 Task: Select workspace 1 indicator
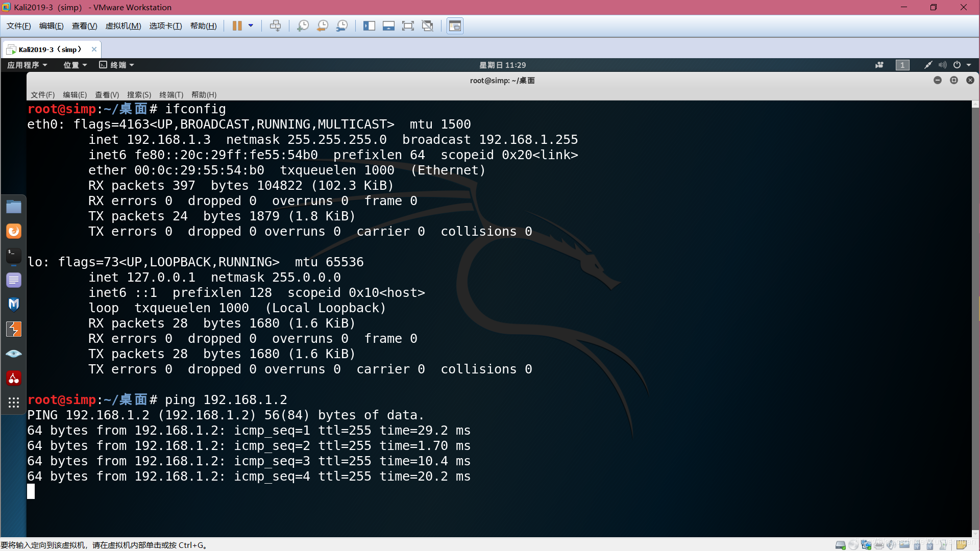(902, 65)
